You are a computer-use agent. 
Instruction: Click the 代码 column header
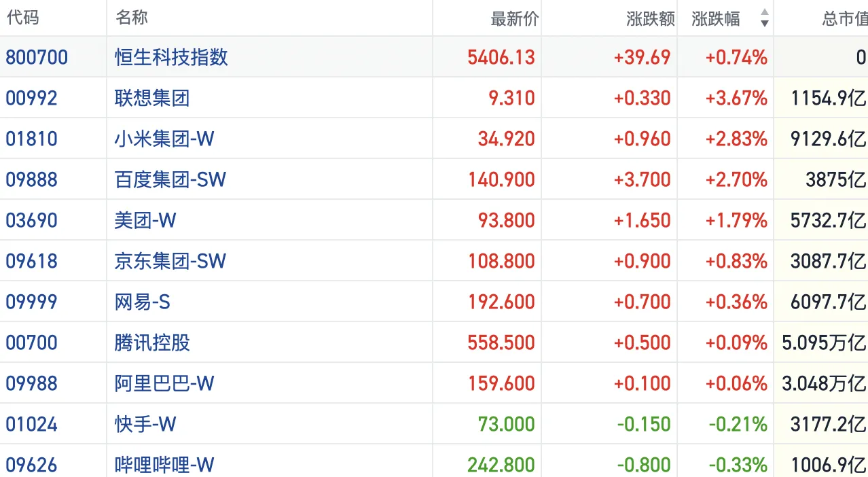click(x=22, y=18)
